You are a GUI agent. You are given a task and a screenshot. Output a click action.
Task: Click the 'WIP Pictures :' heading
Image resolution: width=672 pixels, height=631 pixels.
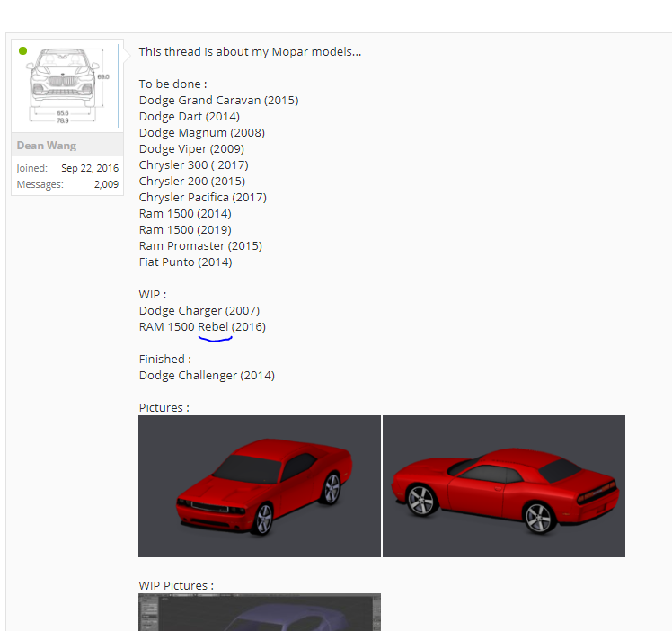(x=176, y=585)
